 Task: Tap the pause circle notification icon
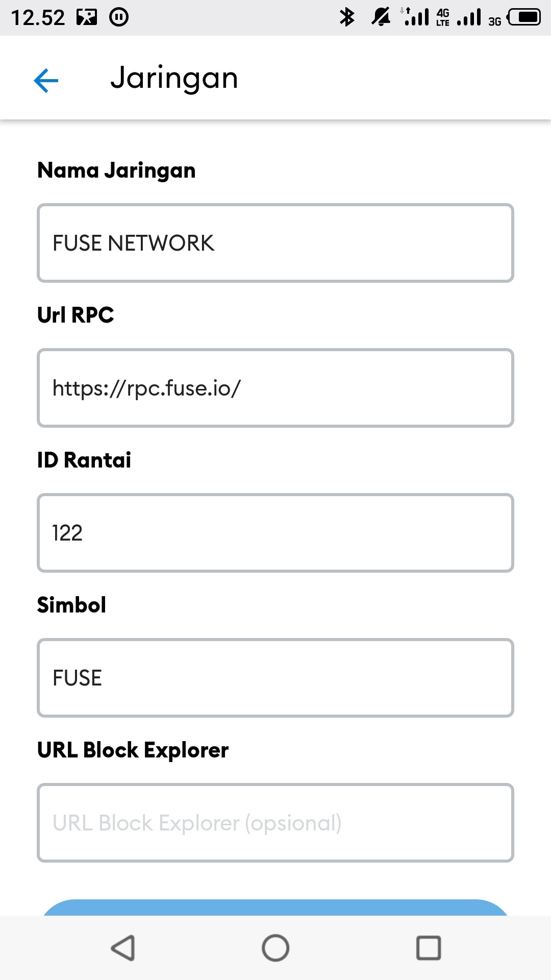click(119, 17)
